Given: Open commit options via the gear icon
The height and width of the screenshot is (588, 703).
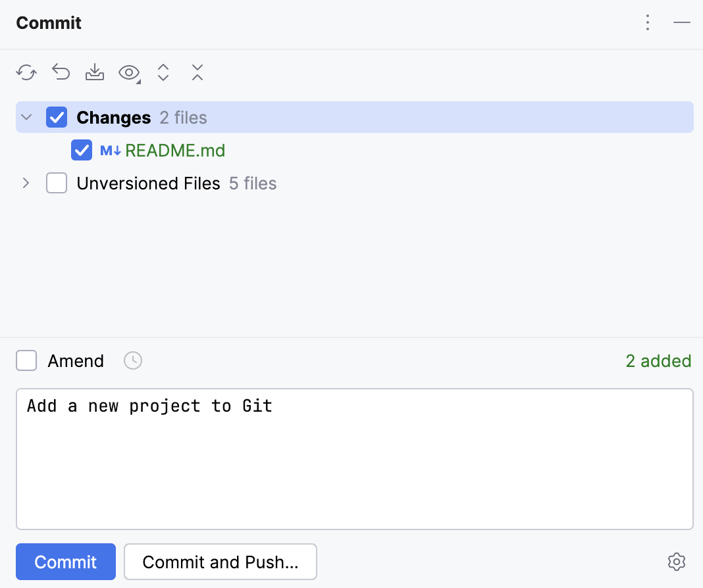Looking at the screenshot, I should point(677,561).
